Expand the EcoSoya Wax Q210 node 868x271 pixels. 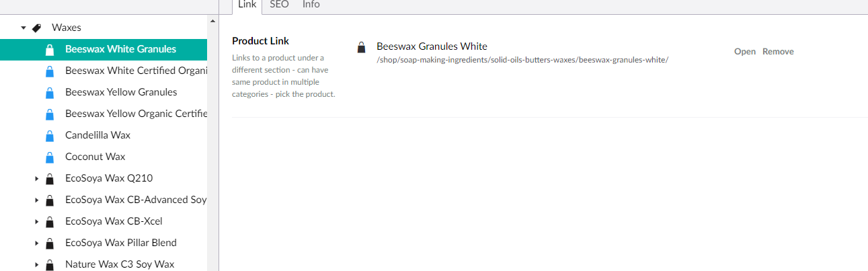click(36, 179)
